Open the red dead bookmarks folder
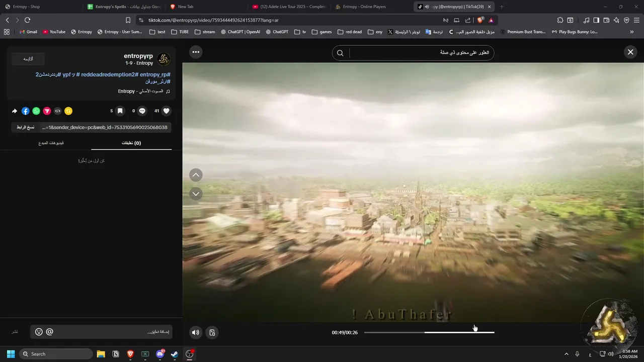 350,32
